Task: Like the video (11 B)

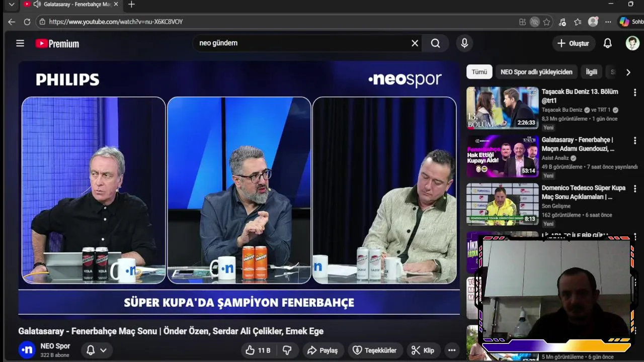Action: tap(258, 350)
